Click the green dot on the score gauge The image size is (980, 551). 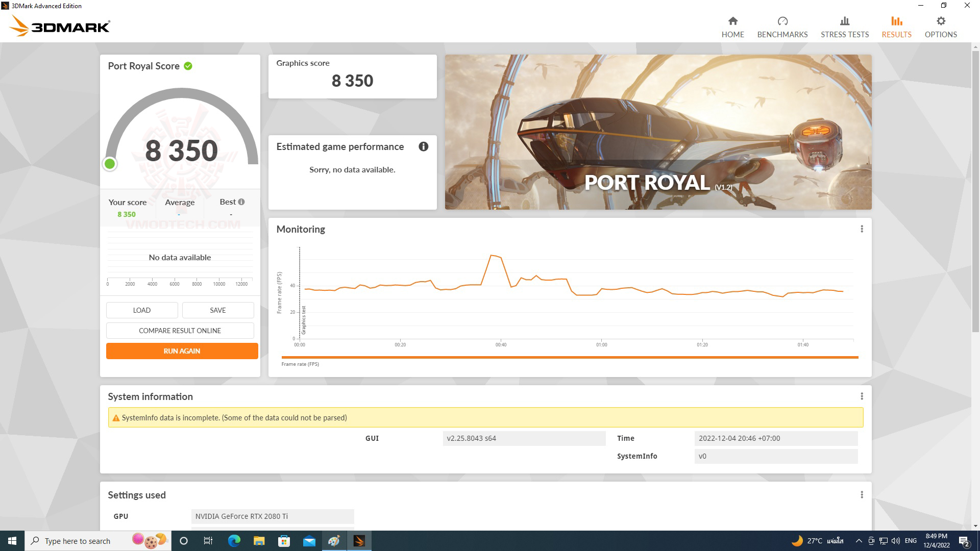click(110, 164)
